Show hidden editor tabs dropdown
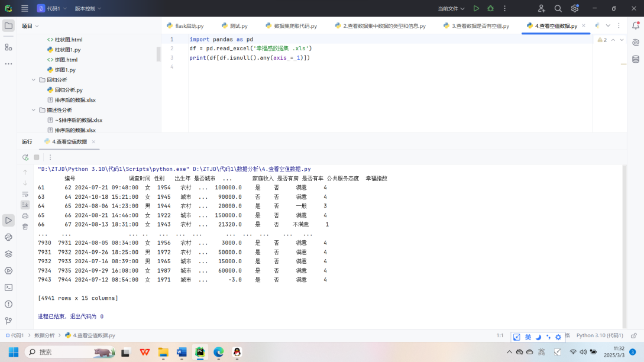644x362 pixels. tap(608, 25)
